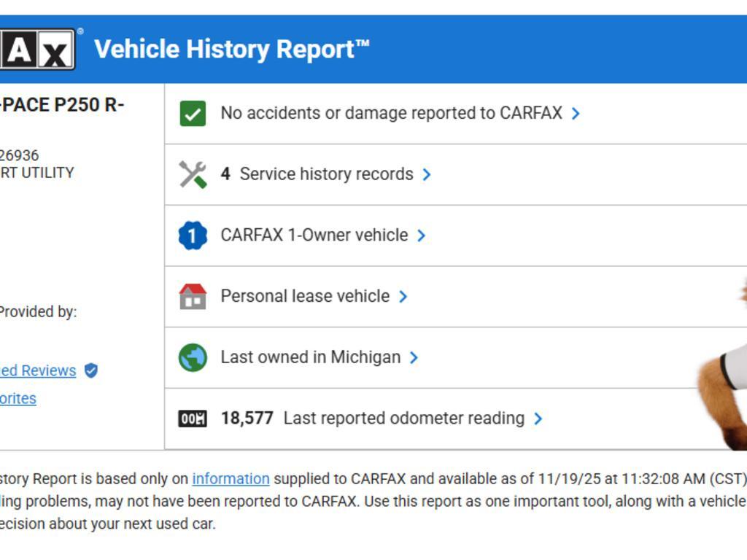The width and height of the screenshot is (747, 560).
Task: Open the information link in disclaimer
Action: [x=231, y=479]
